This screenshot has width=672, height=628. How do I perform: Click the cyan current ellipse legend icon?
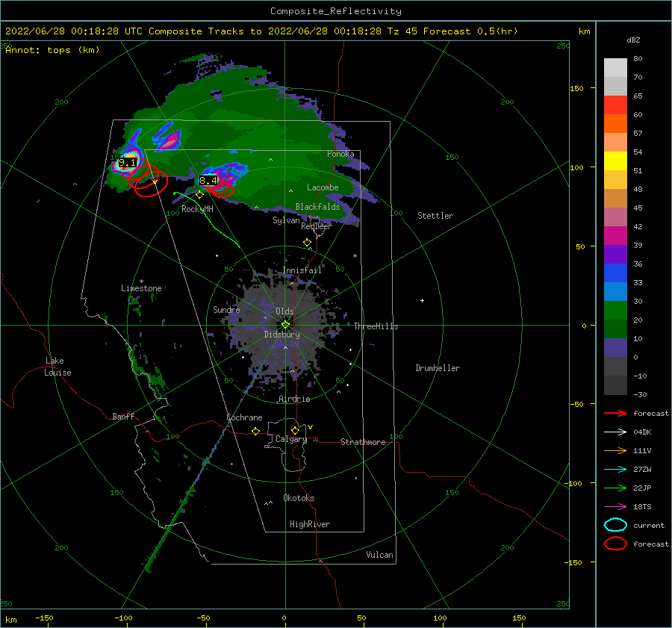click(615, 525)
